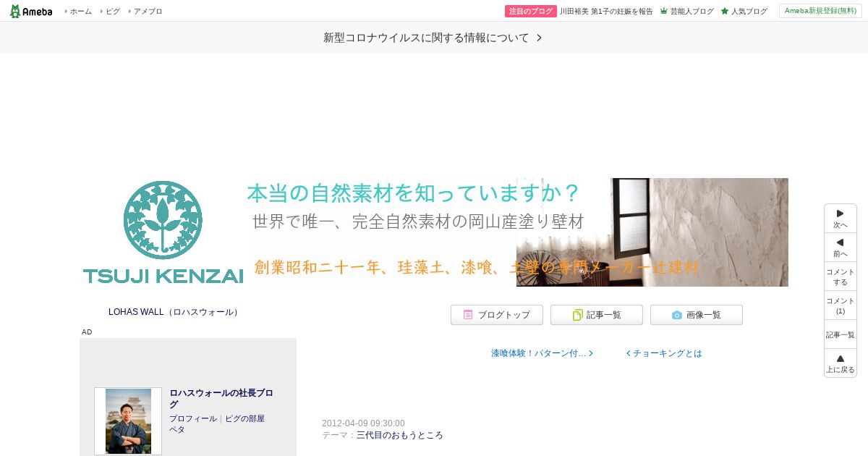
Task: Click the profile photo of the author
Action: point(128,421)
